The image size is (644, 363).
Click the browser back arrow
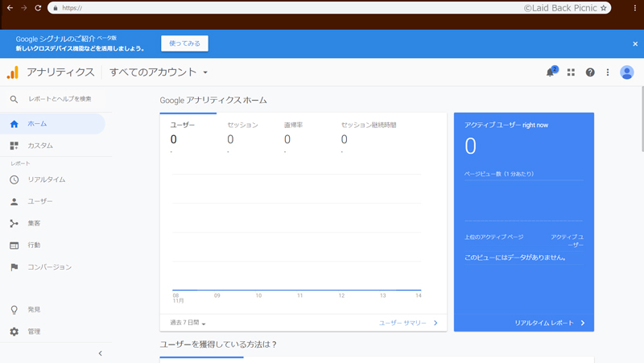pos(10,8)
